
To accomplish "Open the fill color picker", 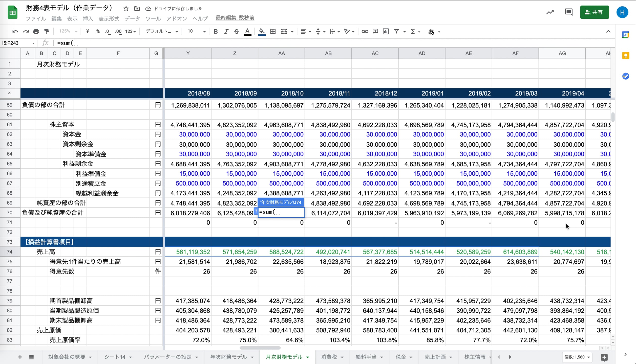I will point(262,32).
